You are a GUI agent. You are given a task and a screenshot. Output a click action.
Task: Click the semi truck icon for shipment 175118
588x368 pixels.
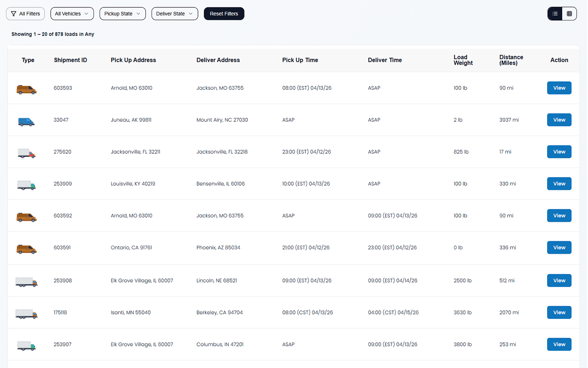click(x=27, y=314)
